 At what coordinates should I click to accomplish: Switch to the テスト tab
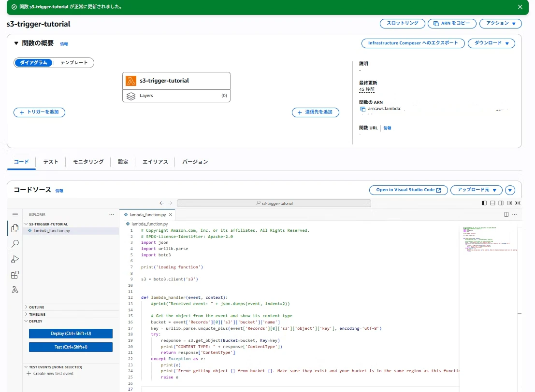pos(51,162)
